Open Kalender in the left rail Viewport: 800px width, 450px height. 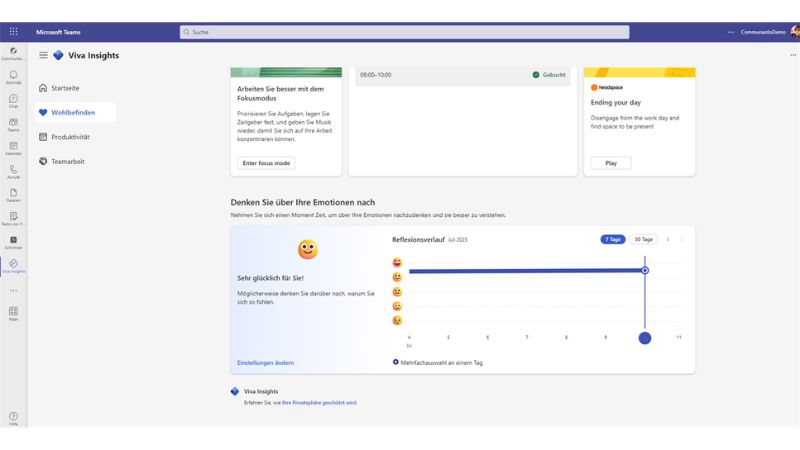(13, 148)
